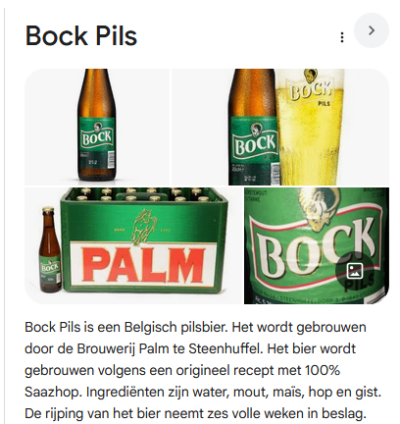
Task: Click the red PALM lettering on crate
Action: point(144,265)
